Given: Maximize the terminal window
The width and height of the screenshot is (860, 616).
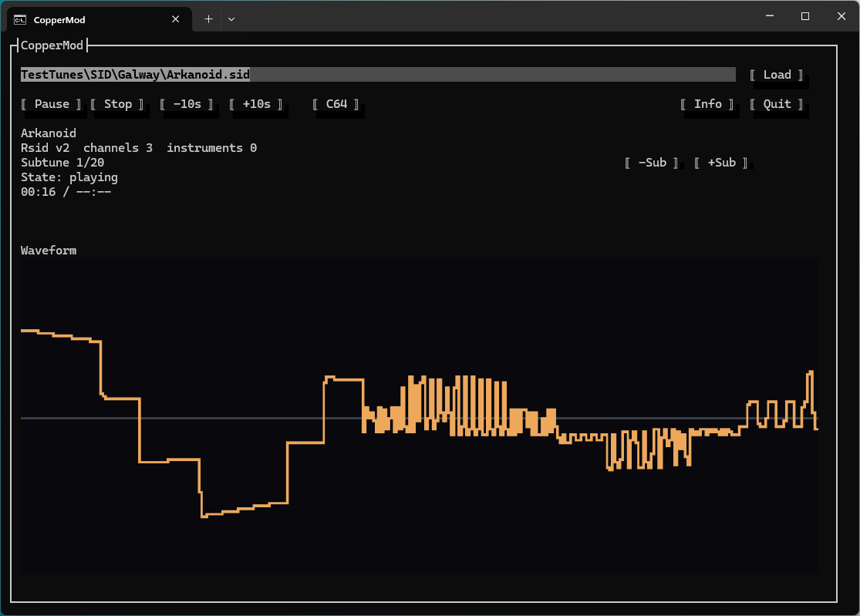Looking at the screenshot, I should coord(805,16).
